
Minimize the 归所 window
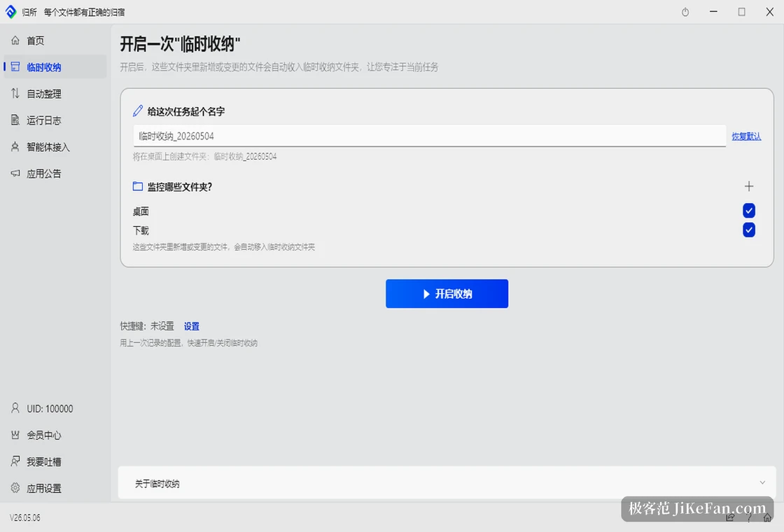[713, 11]
